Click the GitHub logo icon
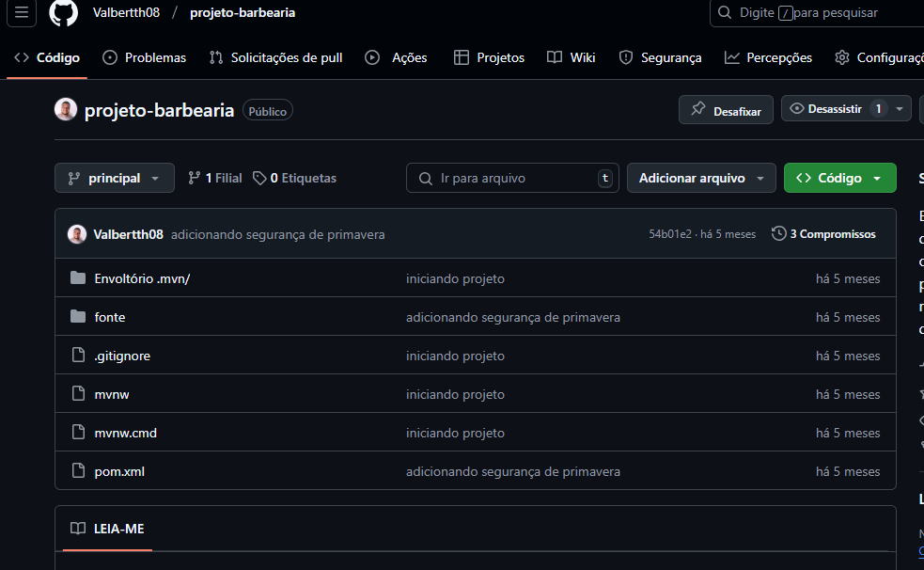Screen dimensions: 924x570 pos(63,13)
